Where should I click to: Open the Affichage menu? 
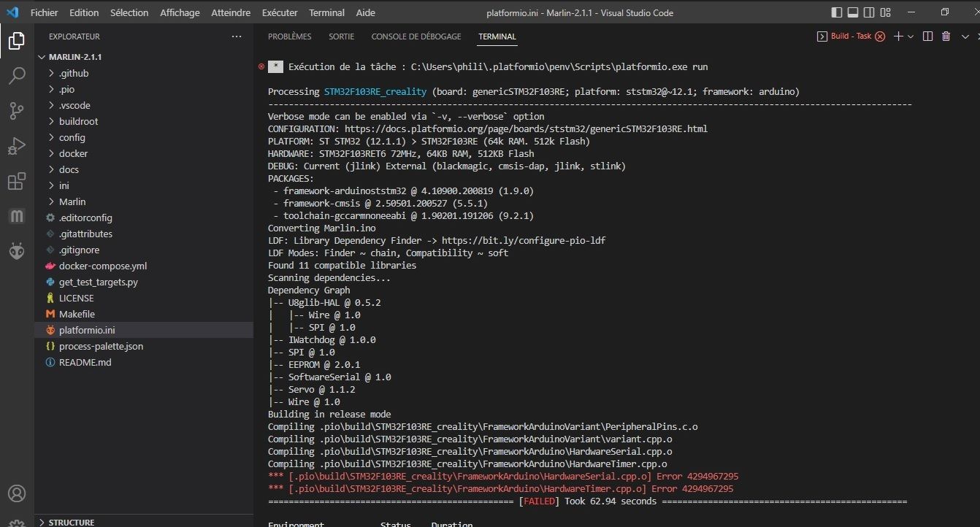180,12
